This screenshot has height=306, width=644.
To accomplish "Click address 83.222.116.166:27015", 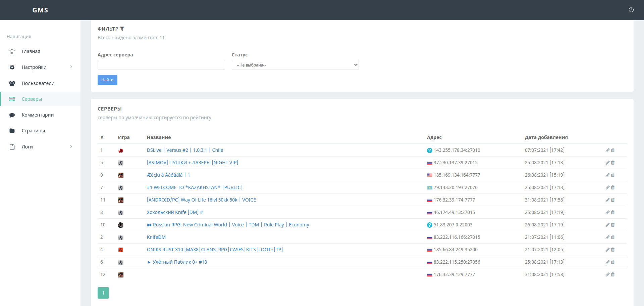I will (457, 237).
